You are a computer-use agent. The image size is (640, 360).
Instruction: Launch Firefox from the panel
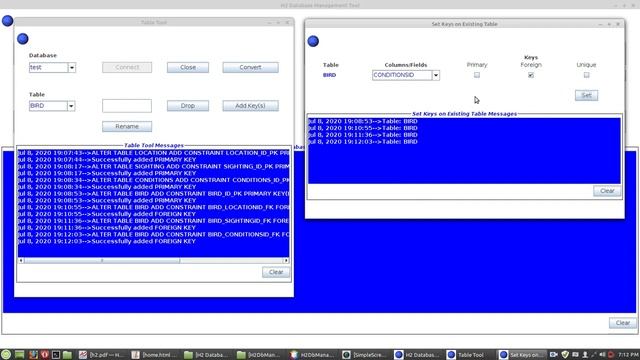[33, 355]
